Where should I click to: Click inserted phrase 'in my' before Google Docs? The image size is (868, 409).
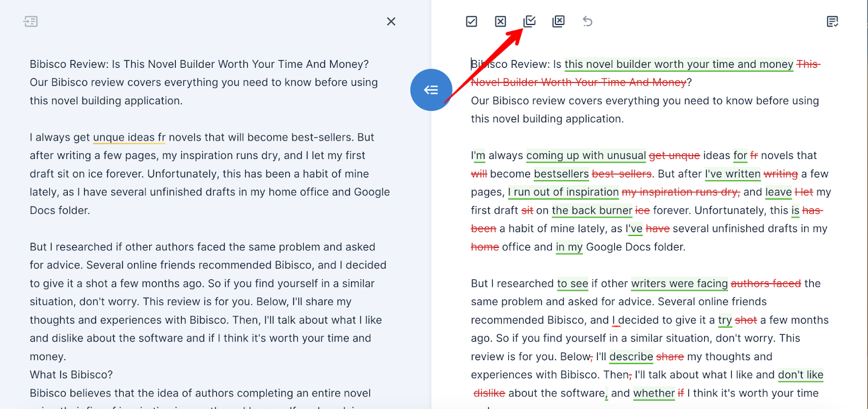569,247
